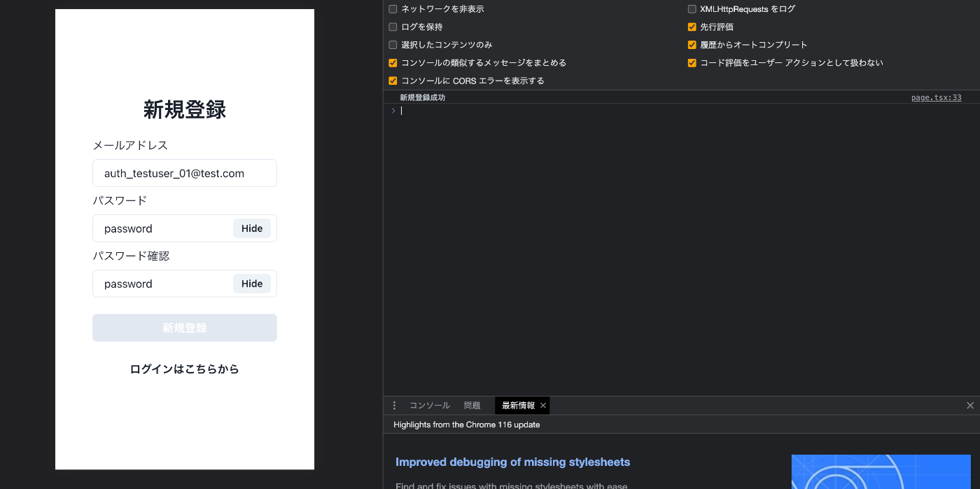The height and width of the screenshot is (489, 980).
Task: Click the 新規登録 submit button
Action: coord(185,328)
